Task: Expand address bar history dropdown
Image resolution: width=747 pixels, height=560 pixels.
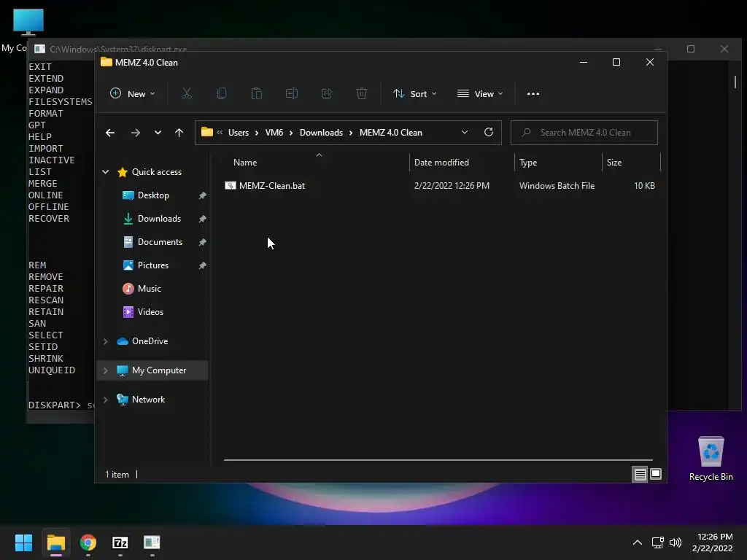Action: pyautogui.click(x=465, y=133)
